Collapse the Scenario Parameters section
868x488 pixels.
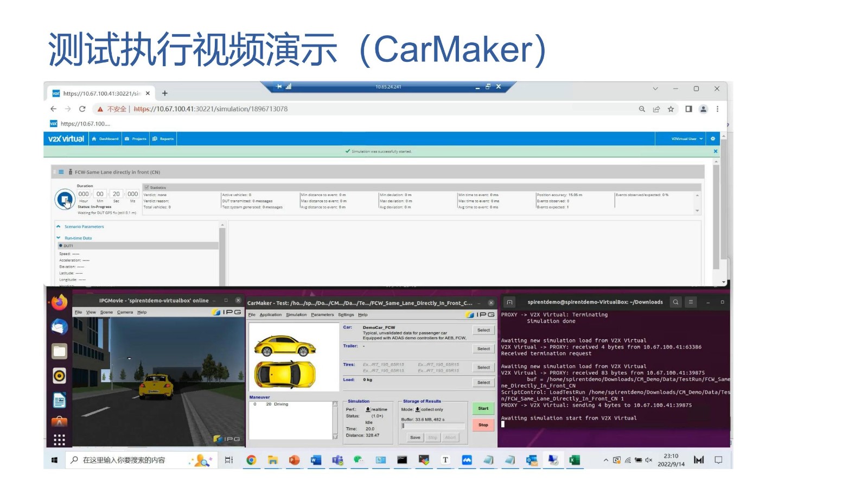pos(59,227)
